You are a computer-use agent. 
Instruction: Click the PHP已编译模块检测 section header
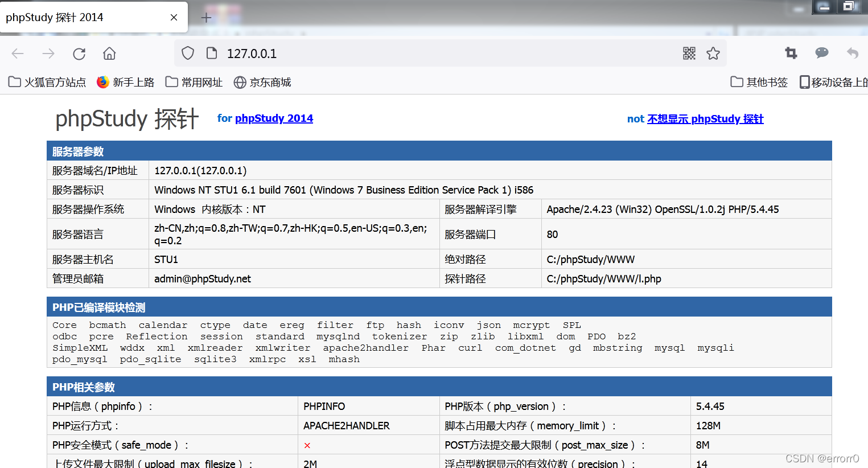point(439,307)
